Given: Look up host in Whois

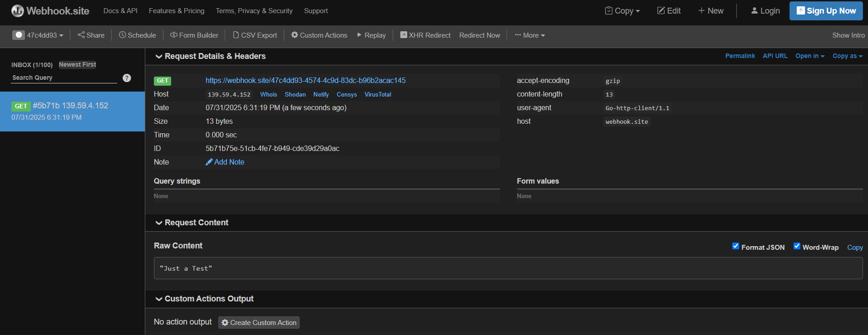Looking at the screenshot, I should coord(268,94).
